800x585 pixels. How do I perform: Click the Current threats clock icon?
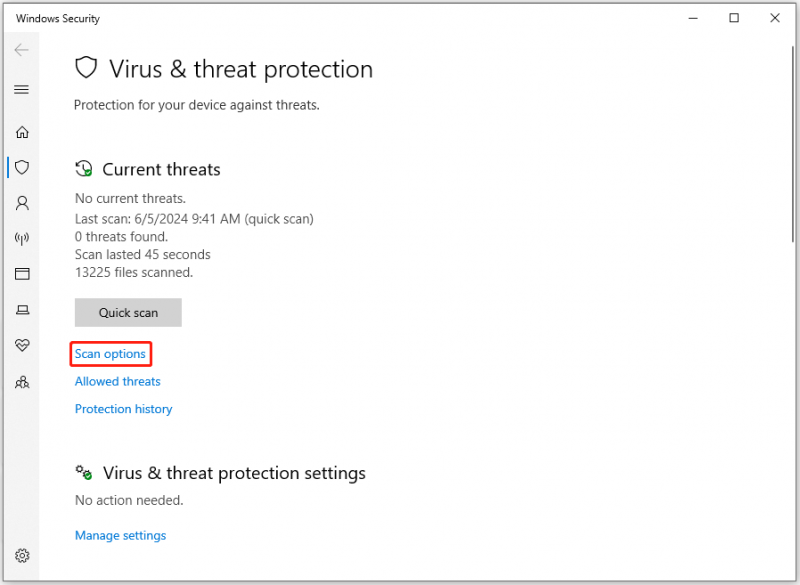(x=84, y=169)
